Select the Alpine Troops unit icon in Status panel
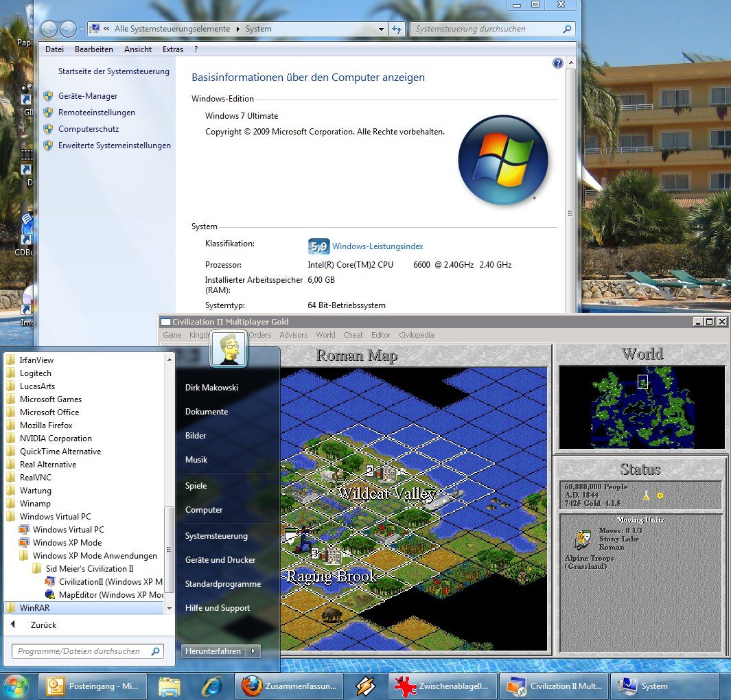 click(x=581, y=539)
